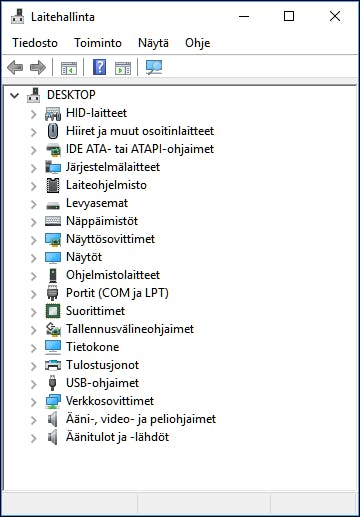This screenshot has height=517, width=360.
Task: Expand the Näppäimistöt category
Action: click(x=33, y=222)
